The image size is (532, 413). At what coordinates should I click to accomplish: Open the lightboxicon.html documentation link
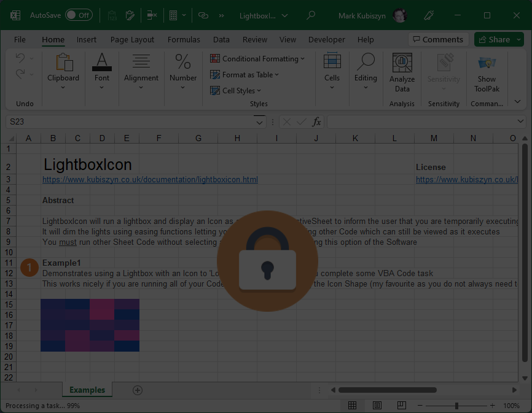[150, 180]
